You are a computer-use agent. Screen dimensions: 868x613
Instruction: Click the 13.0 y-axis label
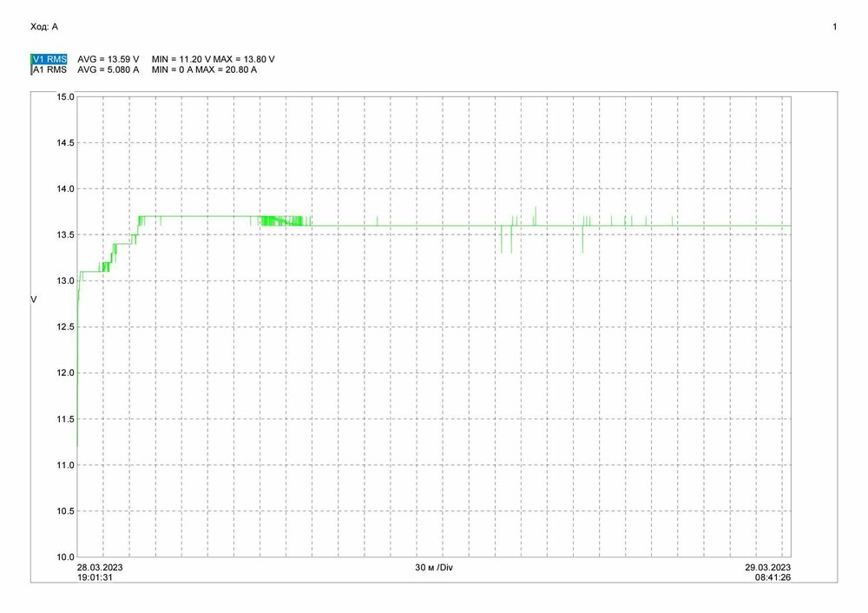coord(65,280)
